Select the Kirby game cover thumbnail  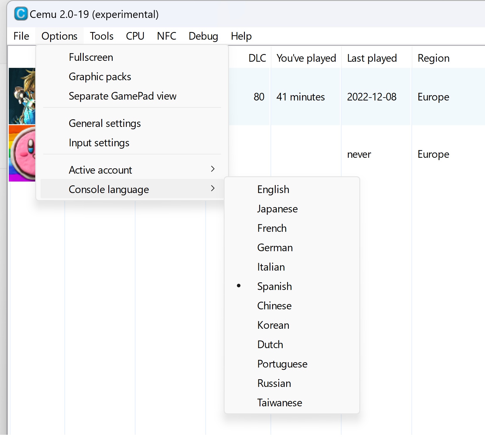tap(22, 153)
